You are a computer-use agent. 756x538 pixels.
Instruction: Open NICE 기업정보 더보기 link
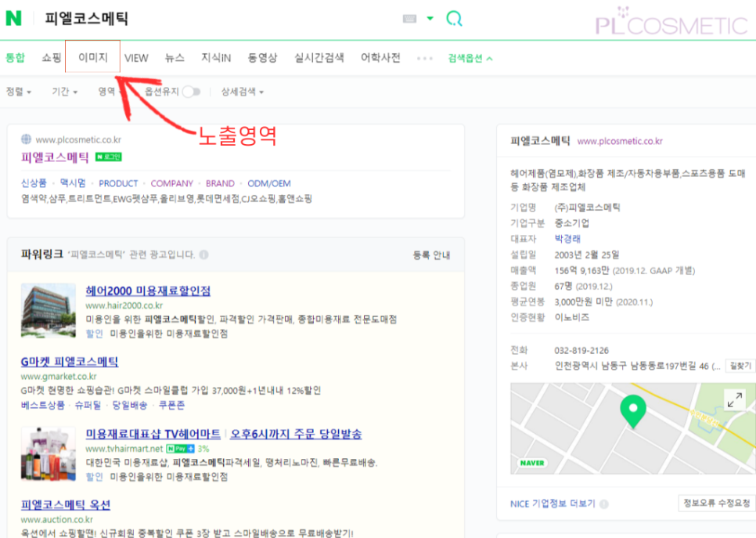(x=553, y=504)
